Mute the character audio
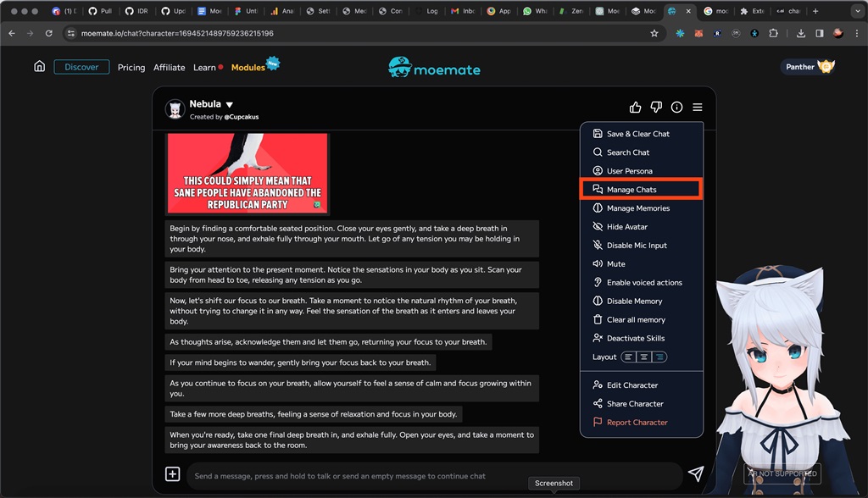The width and height of the screenshot is (868, 498). point(615,264)
